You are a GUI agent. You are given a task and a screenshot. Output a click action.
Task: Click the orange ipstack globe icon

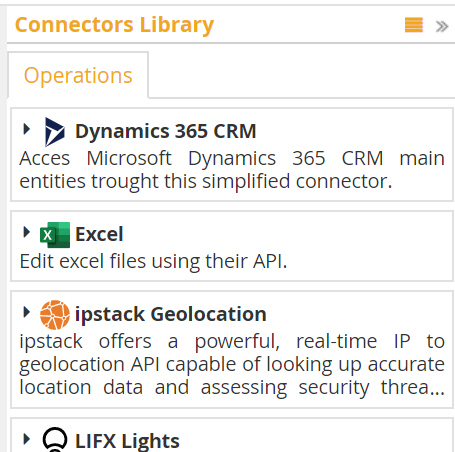[x=55, y=315]
